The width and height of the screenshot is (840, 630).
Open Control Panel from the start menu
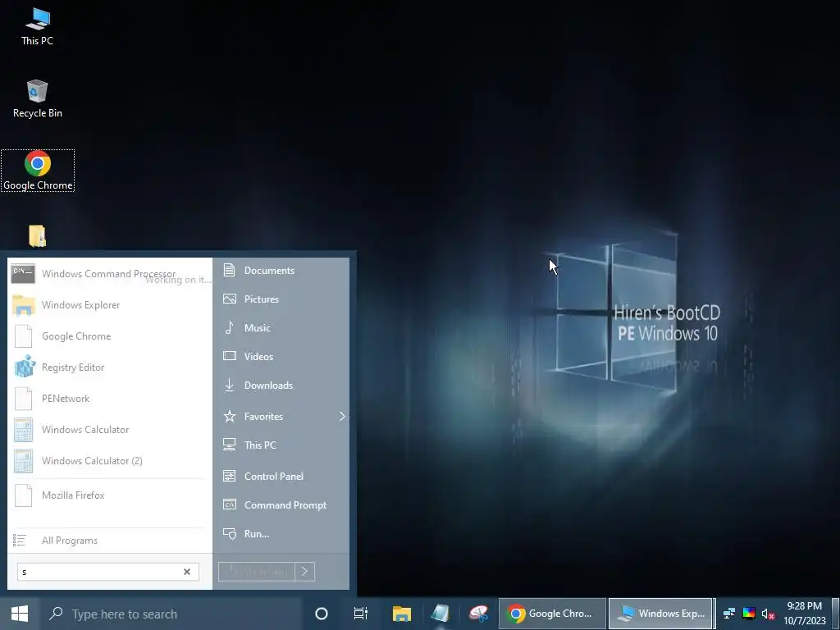point(281,477)
